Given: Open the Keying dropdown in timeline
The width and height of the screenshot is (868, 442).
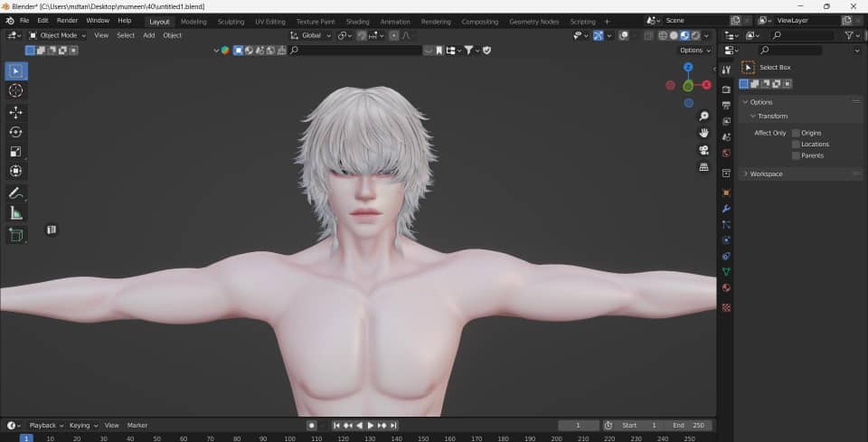Looking at the screenshot, I should [x=83, y=426].
